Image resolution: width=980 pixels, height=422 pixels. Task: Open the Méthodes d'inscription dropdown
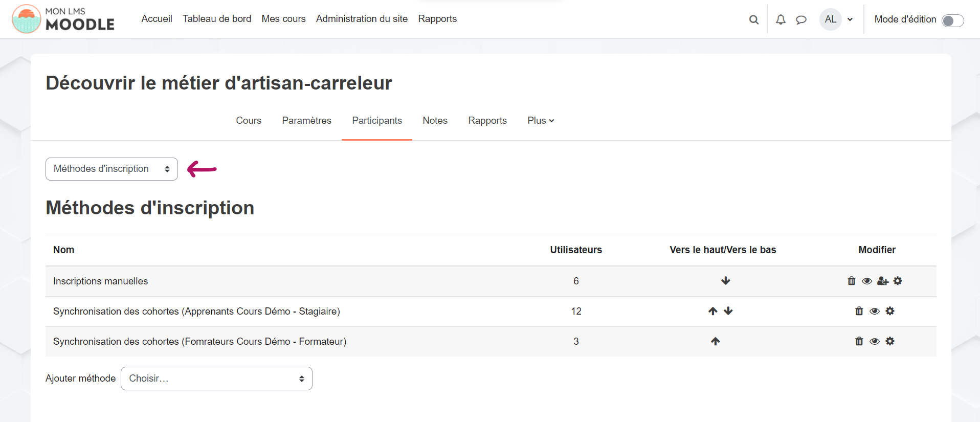point(112,169)
